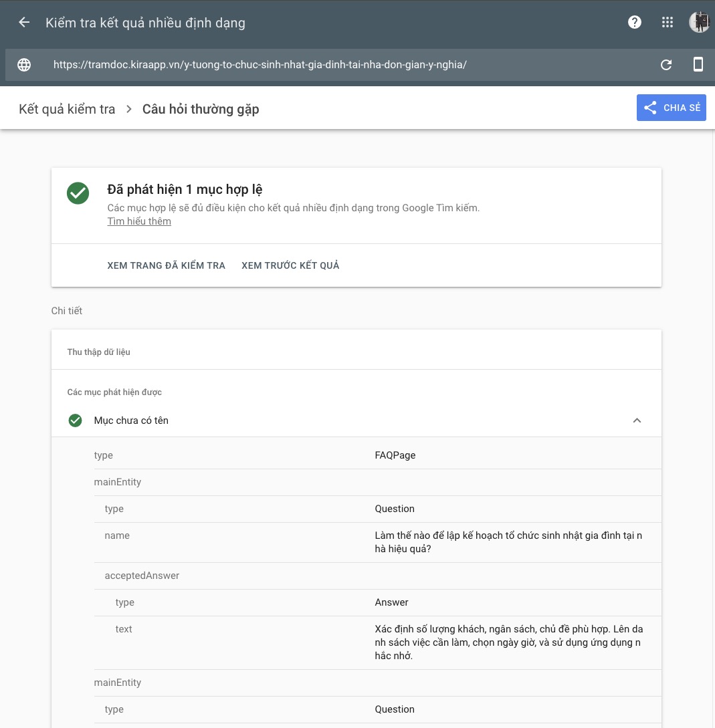The height and width of the screenshot is (728, 715).
Task: Open the Google apps grid
Action: coord(667,23)
